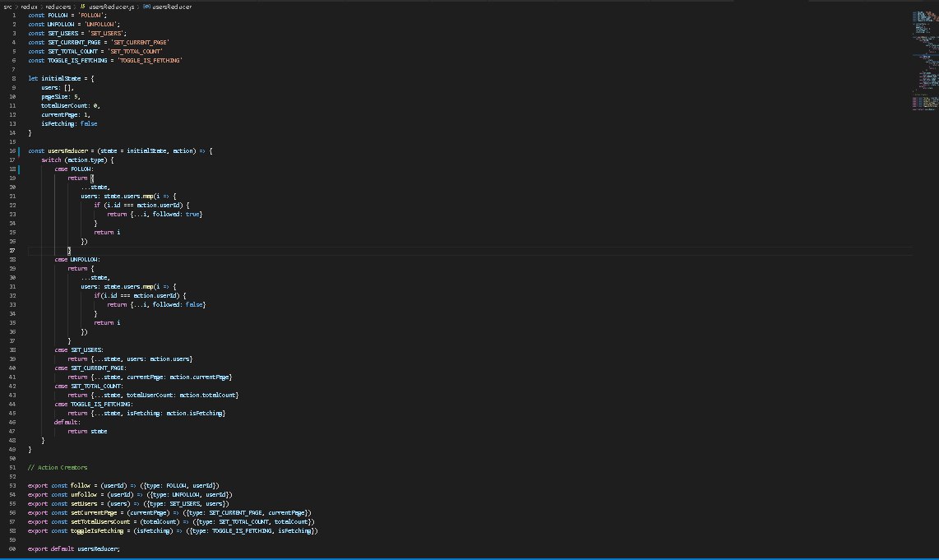Image resolution: width=939 pixels, height=560 pixels.
Task: Click 'follow' in export on line 53
Action: coord(81,485)
